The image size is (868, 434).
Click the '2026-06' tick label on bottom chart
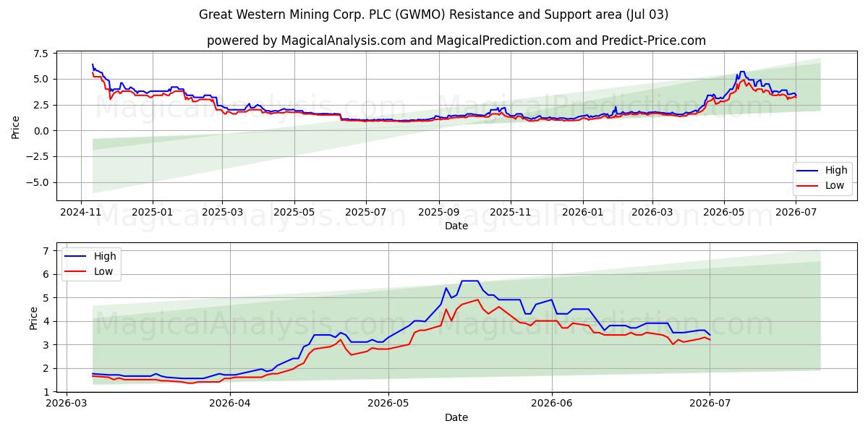click(552, 404)
